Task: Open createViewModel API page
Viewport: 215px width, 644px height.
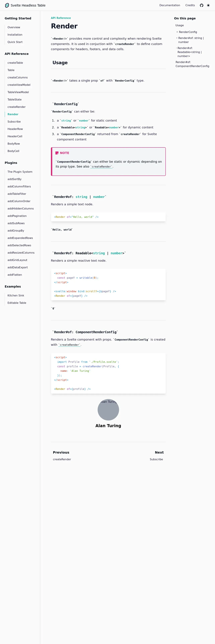Action: [19, 85]
